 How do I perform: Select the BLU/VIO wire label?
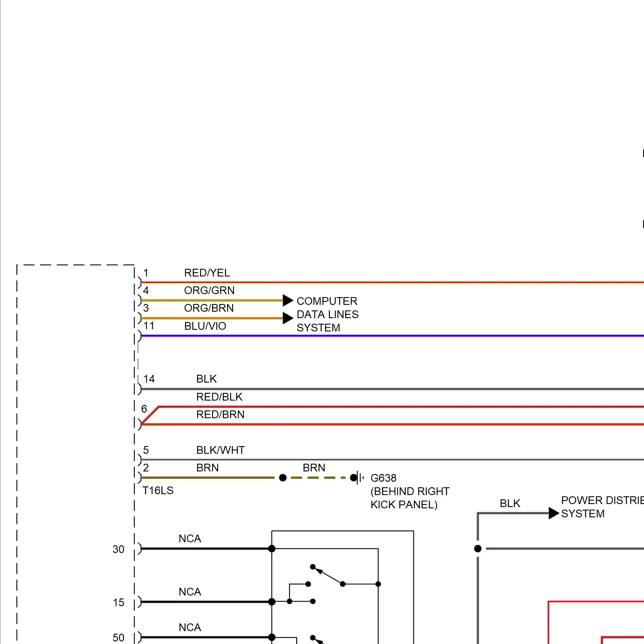click(x=205, y=326)
